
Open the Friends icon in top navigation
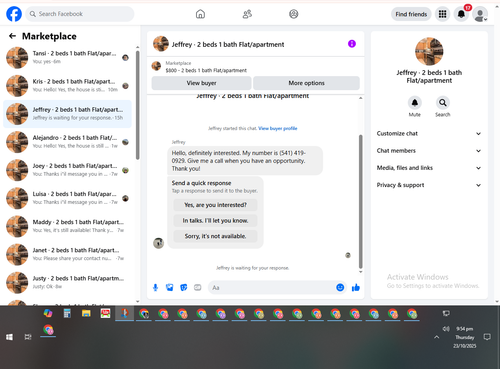(247, 14)
